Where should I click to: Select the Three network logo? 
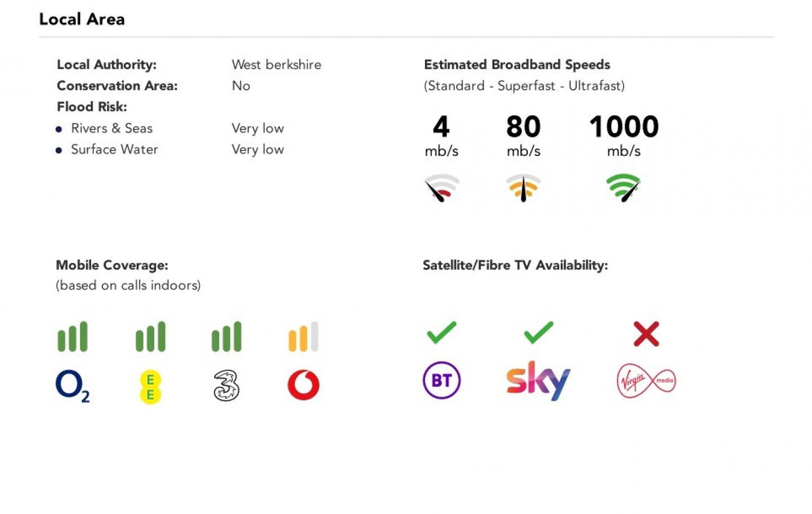pos(226,385)
